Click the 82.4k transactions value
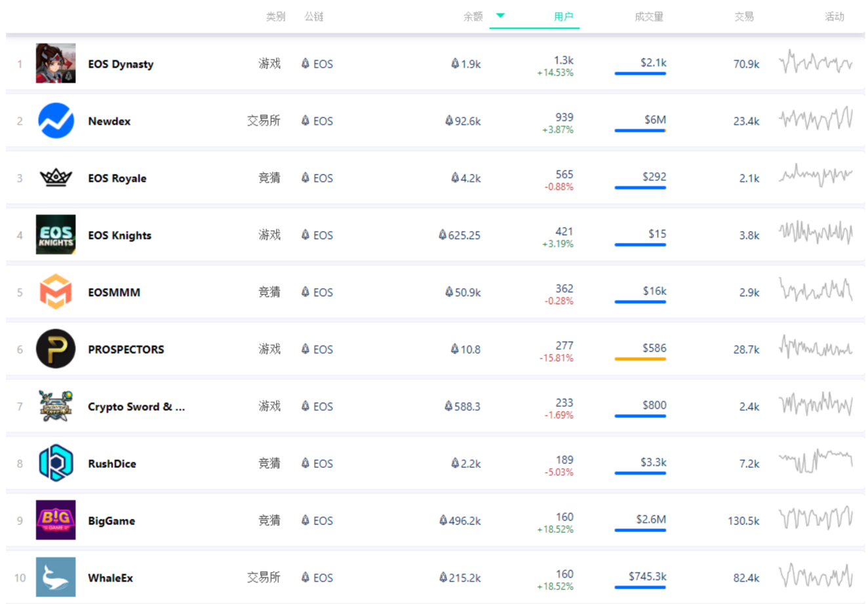Image resolution: width=868 pixels, height=604 pixels. pos(747,578)
